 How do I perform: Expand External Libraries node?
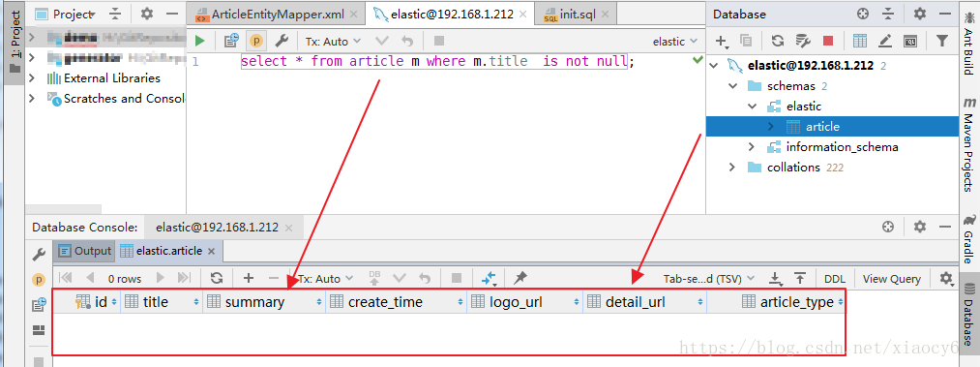pos(32,78)
